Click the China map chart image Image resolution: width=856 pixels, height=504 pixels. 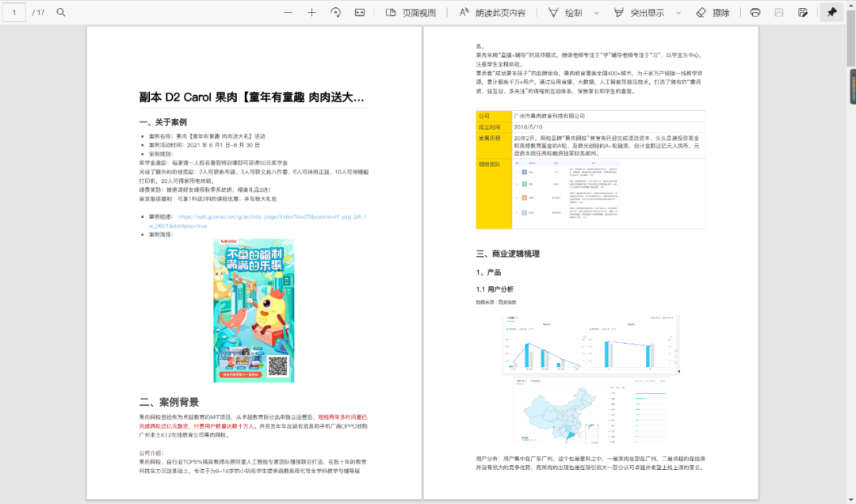coord(590,410)
